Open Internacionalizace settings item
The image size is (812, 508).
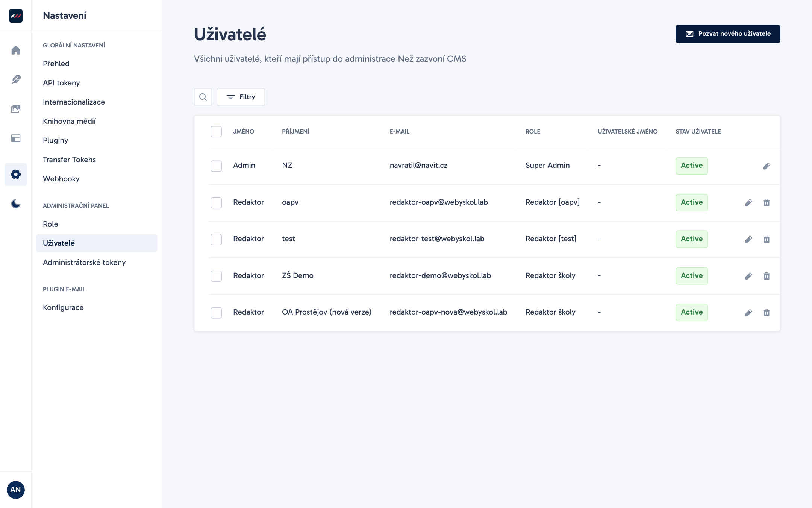click(x=97, y=102)
